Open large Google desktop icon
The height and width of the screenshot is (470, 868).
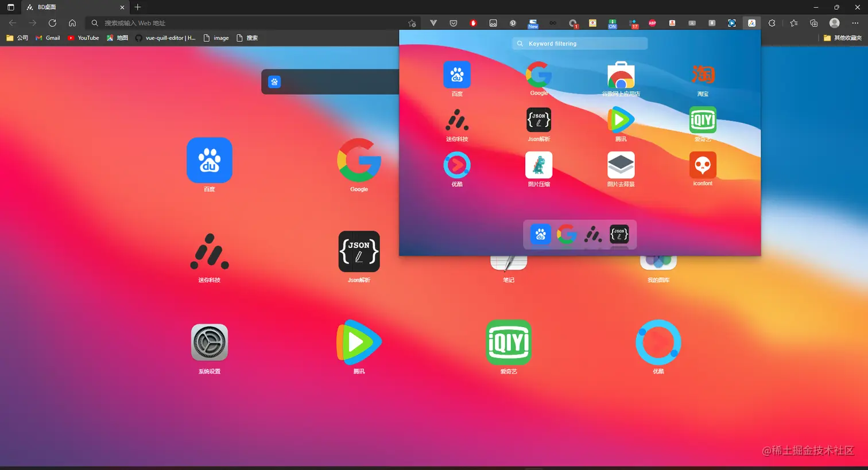(359, 160)
